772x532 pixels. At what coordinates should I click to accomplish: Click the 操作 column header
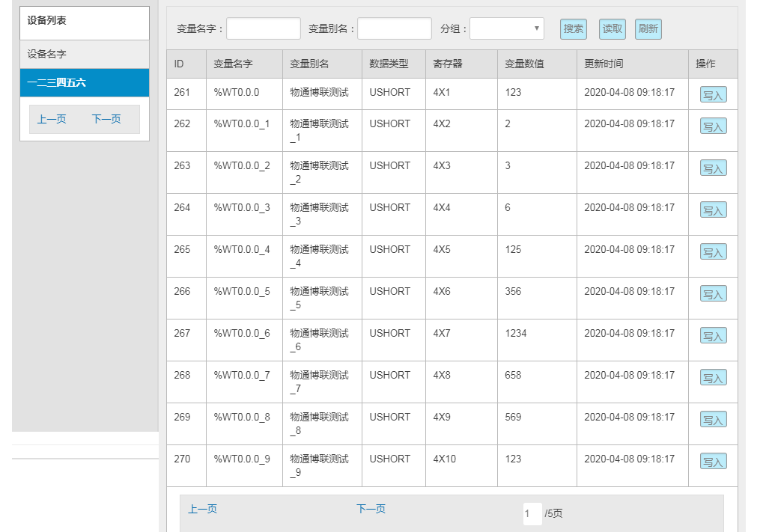713,64
